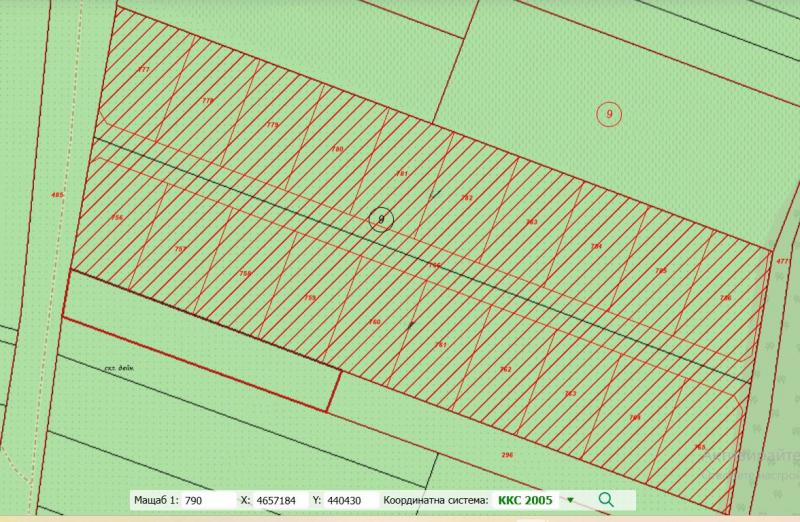Click the black circled 9 marker
Viewport: 800px width, 522px height.
coord(380,220)
